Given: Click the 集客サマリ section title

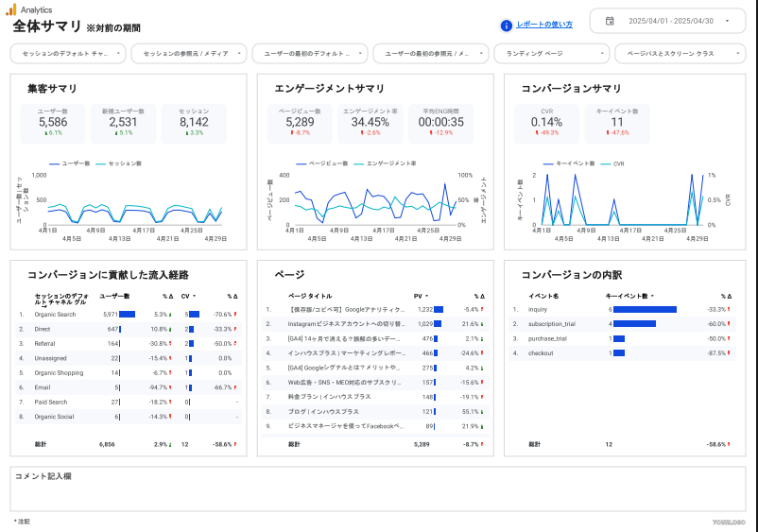Looking at the screenshot, I should click(x=52, y=89).
